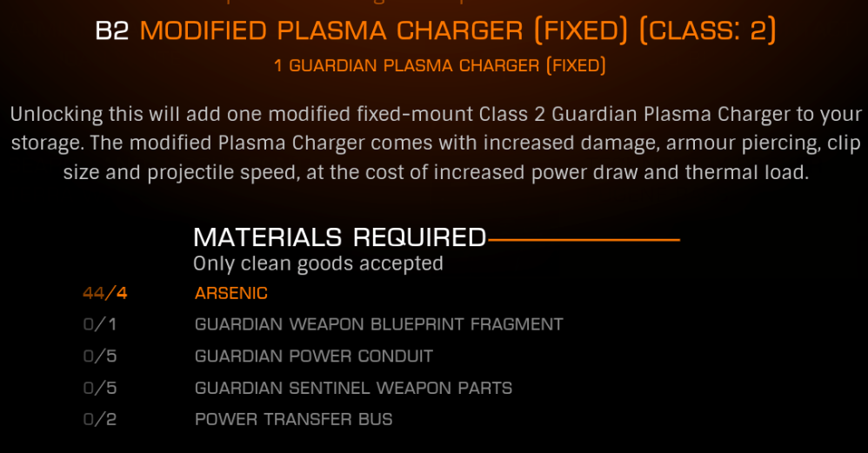Image resolution: width=868 pixels, height=453 pixels.
Task: Click the 0/1 blueprint fragment count
Action: click(x=100, y=324)
